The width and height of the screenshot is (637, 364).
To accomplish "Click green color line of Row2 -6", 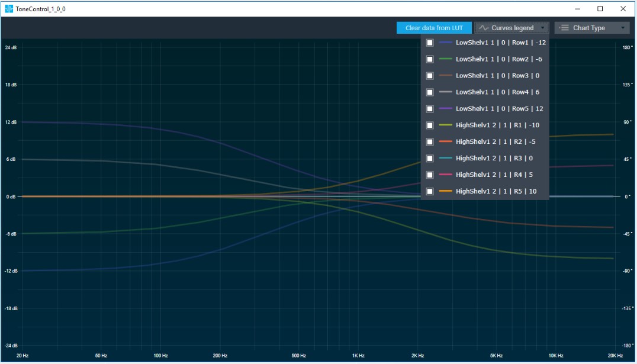I will pos(446,59).
